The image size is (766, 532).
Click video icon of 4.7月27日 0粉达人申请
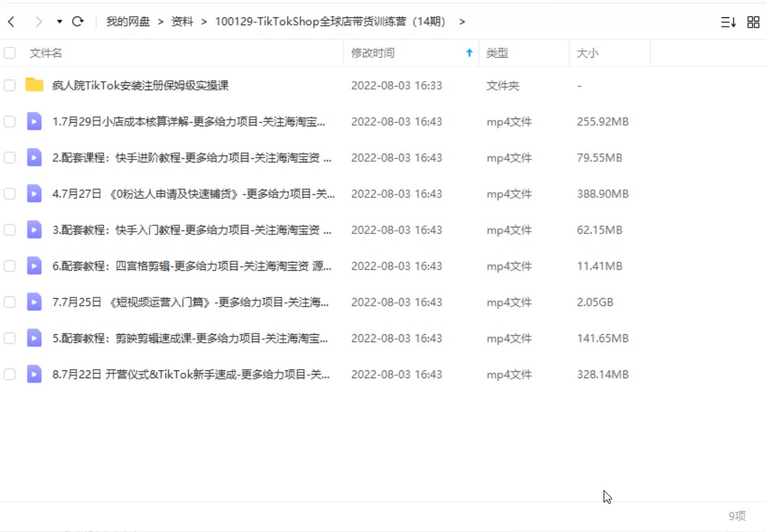[x=34, y=193]
